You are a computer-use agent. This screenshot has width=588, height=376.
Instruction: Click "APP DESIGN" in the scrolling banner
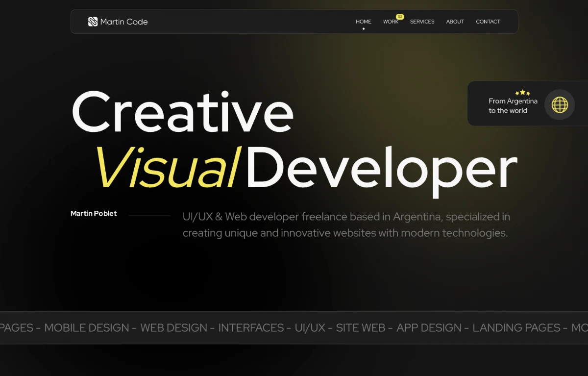(x=429, y=328)
